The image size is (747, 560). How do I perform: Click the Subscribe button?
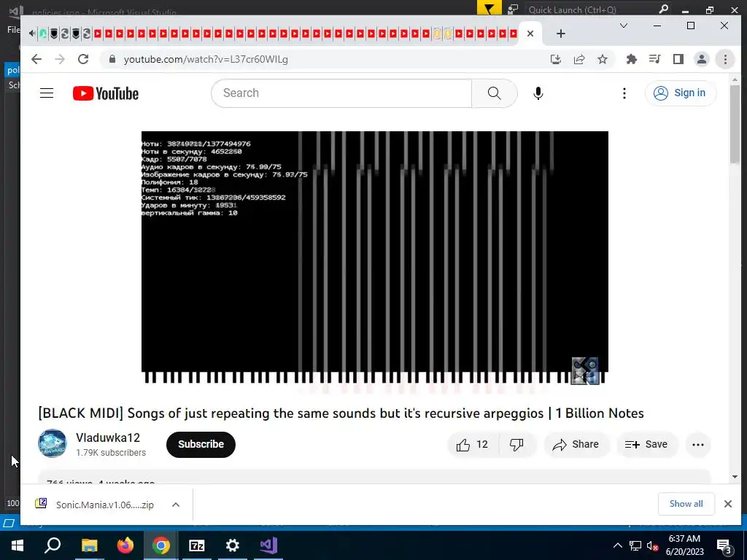click(x=201, y=444)
